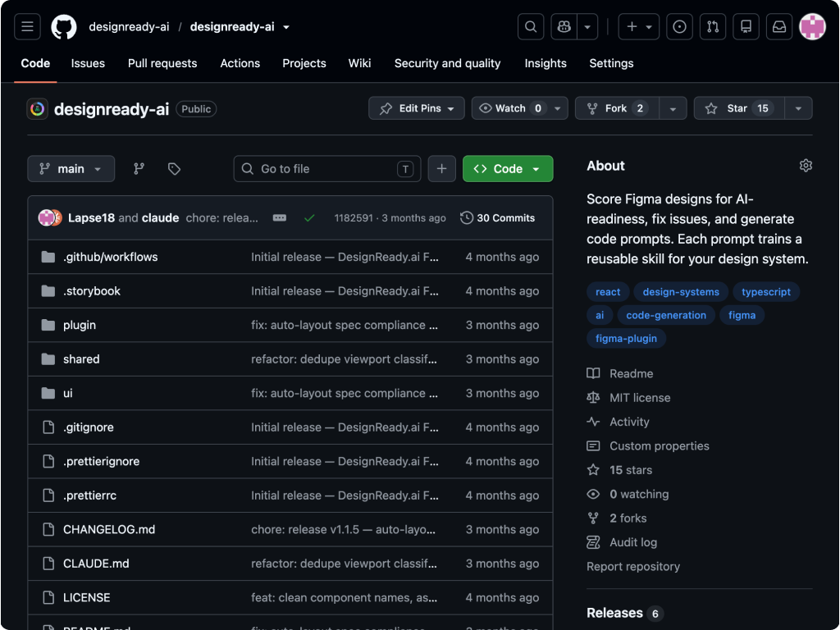Open the issues circle-dot icon in header
The width and height of the screenshot is (840, 630).
[679, 27]
